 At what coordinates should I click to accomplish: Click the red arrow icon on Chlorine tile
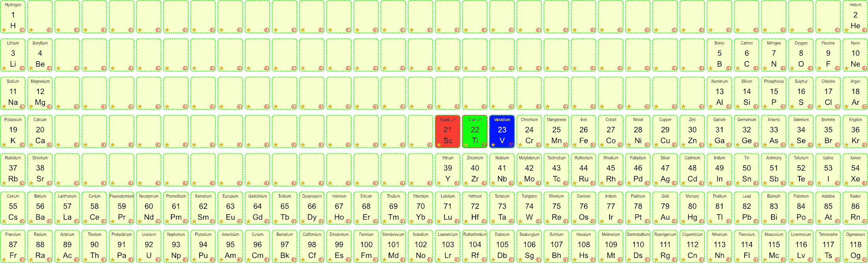click(837, 106)
